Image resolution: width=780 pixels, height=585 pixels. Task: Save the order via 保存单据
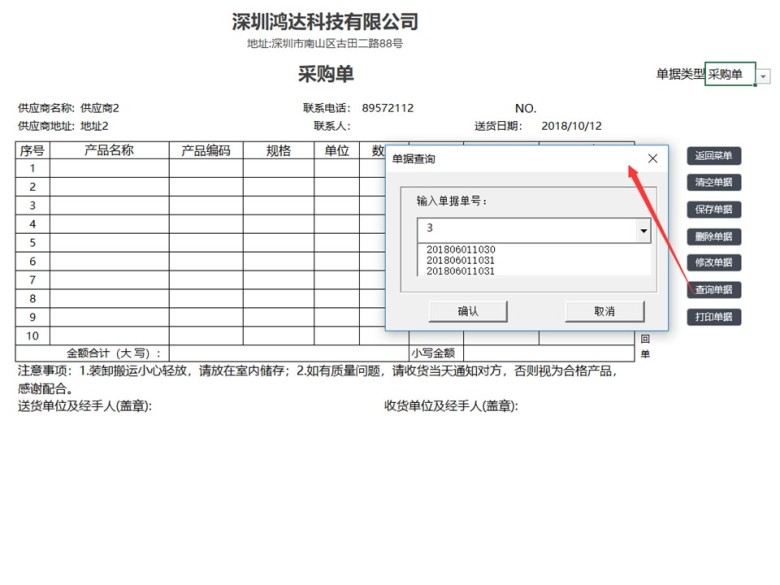[714, 209]
